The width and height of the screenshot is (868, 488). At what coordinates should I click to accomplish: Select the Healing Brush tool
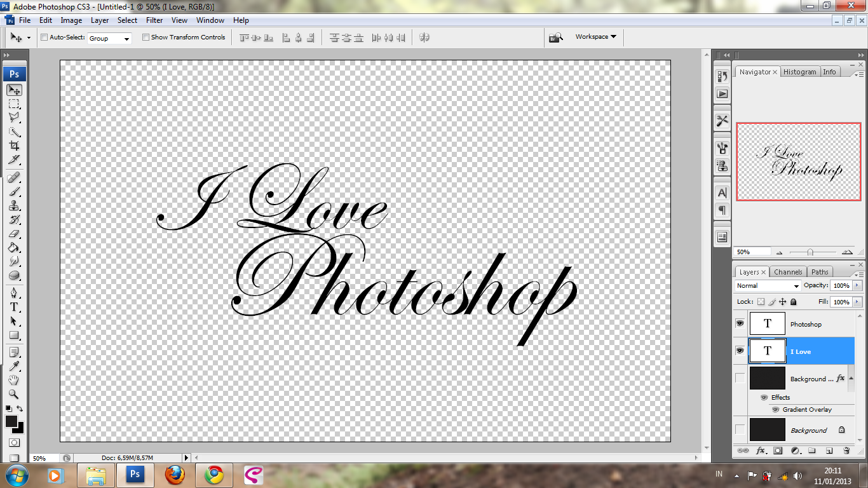click(x=14, y=177)
